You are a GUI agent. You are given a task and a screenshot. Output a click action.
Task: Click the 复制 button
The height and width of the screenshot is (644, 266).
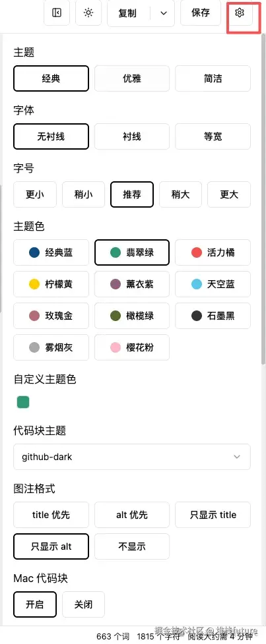tap(128, 13)
